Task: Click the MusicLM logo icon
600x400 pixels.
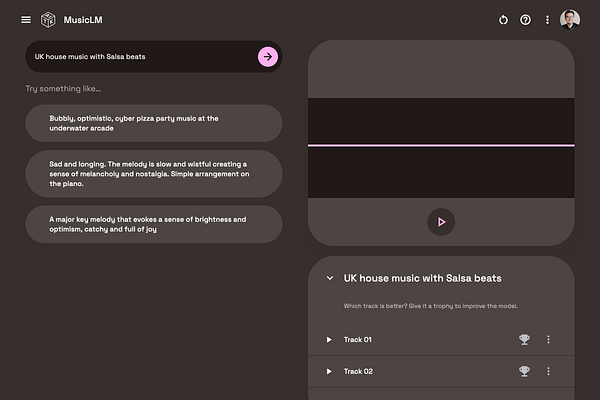Action: point(49,20)
